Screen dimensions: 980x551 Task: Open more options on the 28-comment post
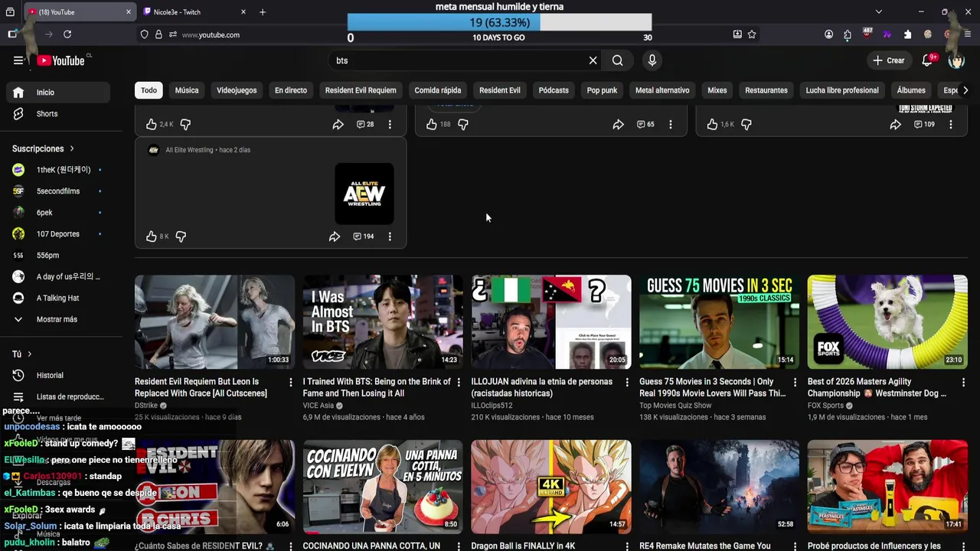pyautogui.click(x=390, y=124)
